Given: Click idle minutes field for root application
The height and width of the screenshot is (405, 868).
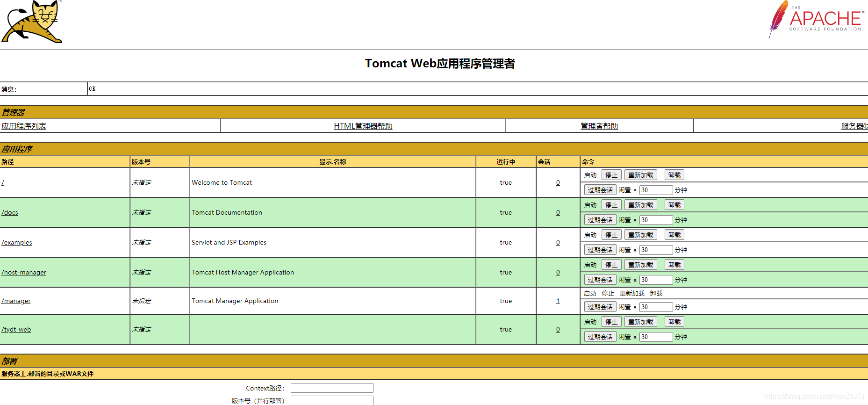Looking at the screenshot, I should [x=656, y=190].
